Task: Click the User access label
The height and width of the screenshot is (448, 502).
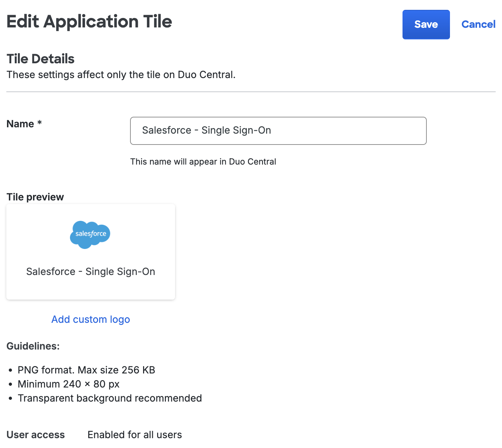Action: point(35,435)
